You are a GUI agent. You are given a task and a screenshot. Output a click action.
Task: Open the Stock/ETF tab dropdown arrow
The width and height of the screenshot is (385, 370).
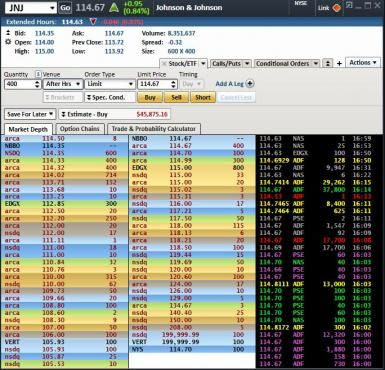pos(203,63)
